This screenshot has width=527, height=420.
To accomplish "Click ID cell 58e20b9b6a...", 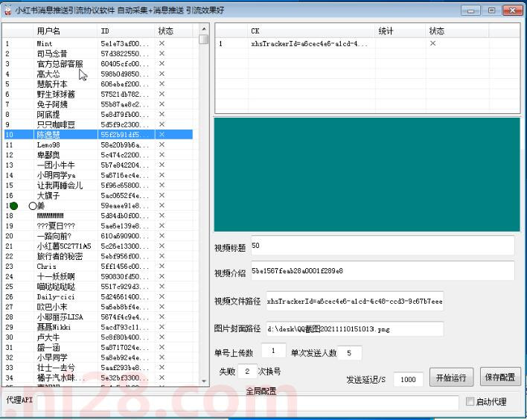I will [x=125, y=144].
